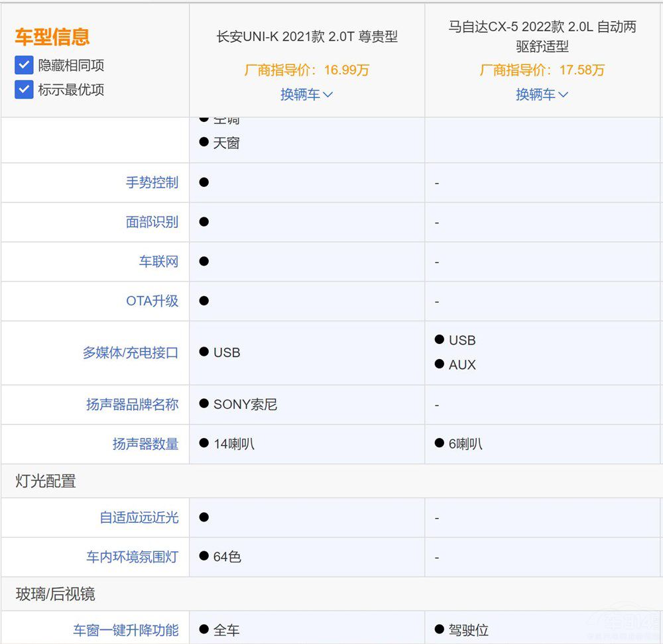Select the 玻璃/后视镜 section header
Screen dimensions: 663x644
pyautogui.click(x=56, y=594)
